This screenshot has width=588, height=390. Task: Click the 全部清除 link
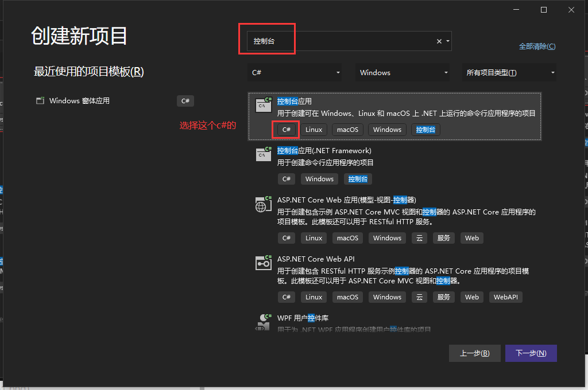pos(537,46)
